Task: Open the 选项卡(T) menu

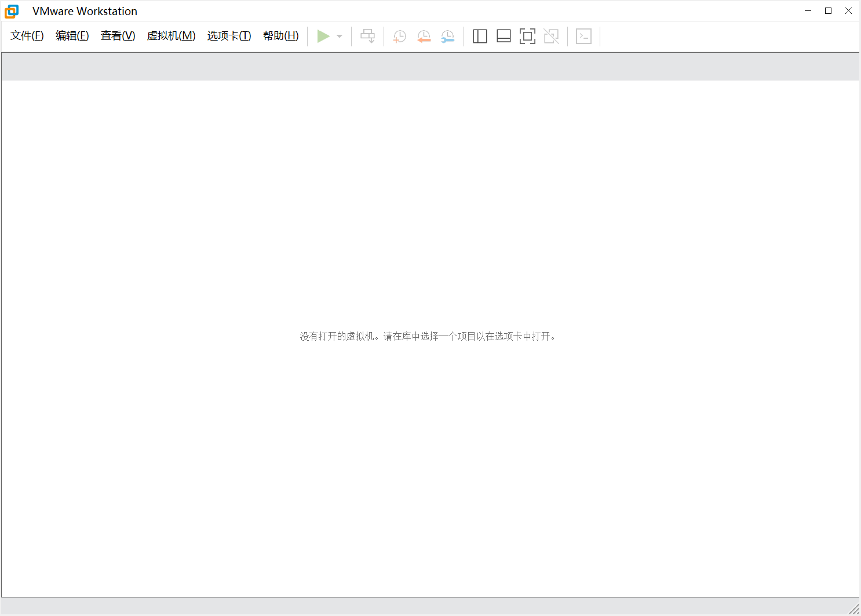Action: point(229,36)
